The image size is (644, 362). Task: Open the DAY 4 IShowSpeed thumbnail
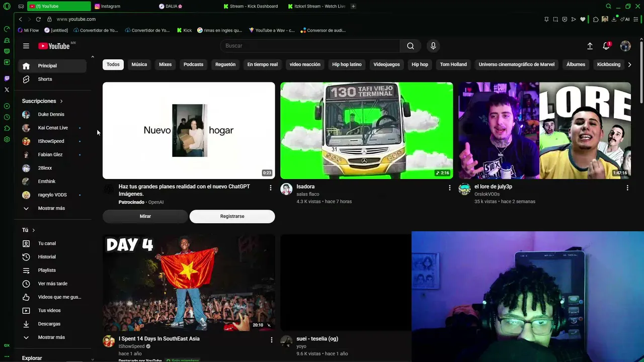pyautogui.click(x=189, y=283)
